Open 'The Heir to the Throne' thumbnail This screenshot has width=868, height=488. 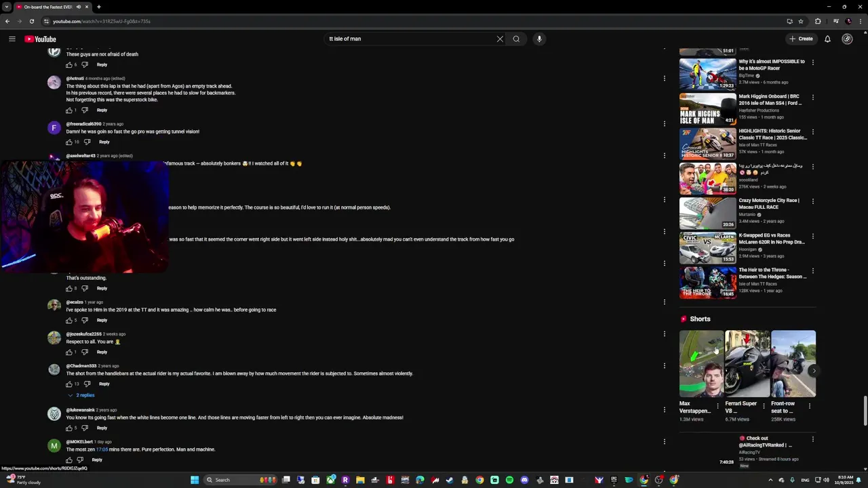708,283
